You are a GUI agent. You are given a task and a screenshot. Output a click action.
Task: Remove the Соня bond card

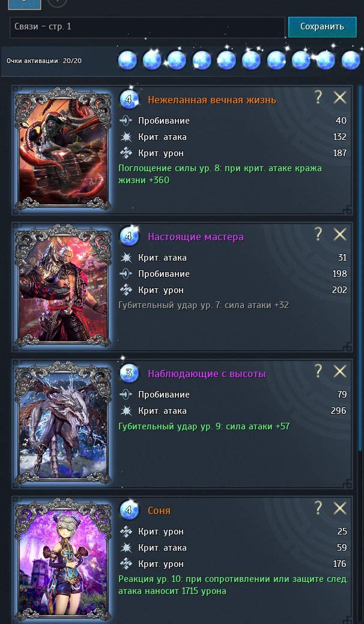340,508
